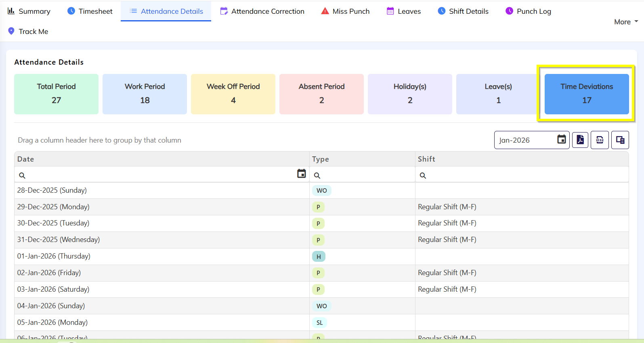Go to the Miss Punch tab
Screen dimensions: 644x343
tap(345, 11)
